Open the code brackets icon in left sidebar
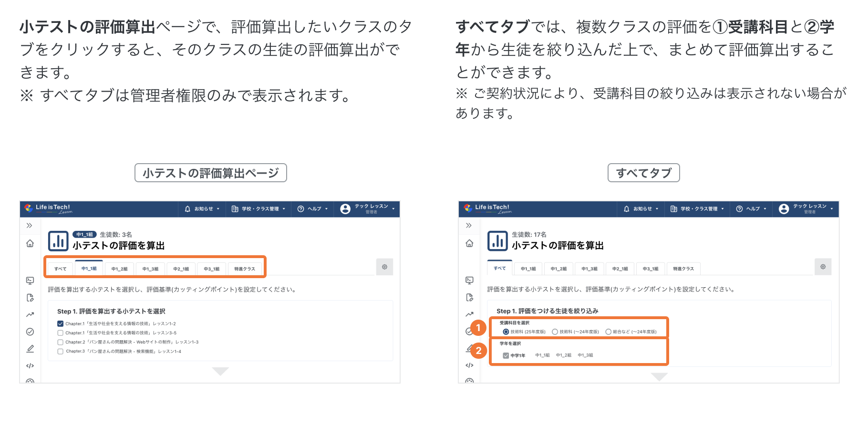Viewport: 868px width, 437px height. tap(30, 366)
